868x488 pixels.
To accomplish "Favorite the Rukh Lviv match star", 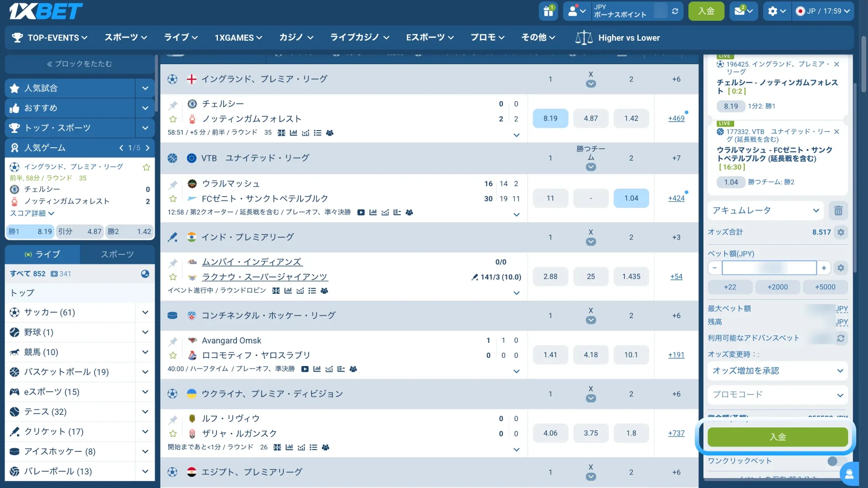I will pos(173,434).
